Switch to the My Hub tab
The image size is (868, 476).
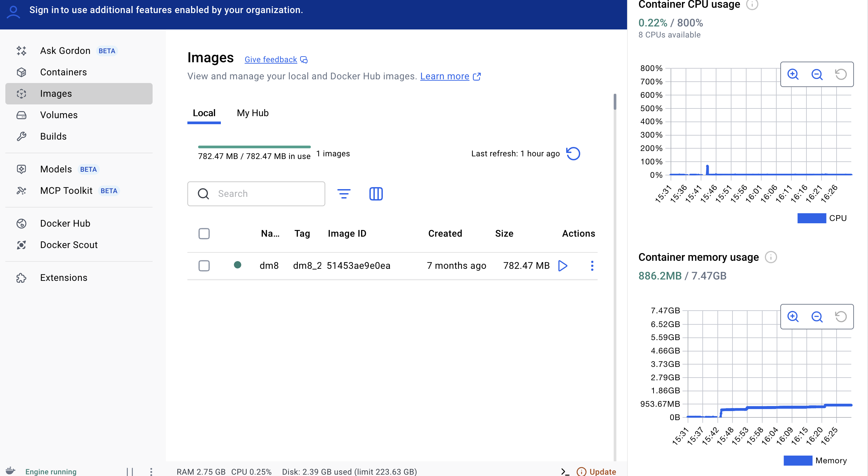[x=252, y=113]
